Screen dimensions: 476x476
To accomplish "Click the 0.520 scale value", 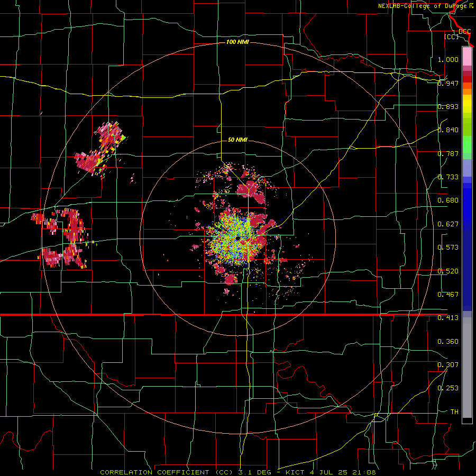I will (448, 271).
